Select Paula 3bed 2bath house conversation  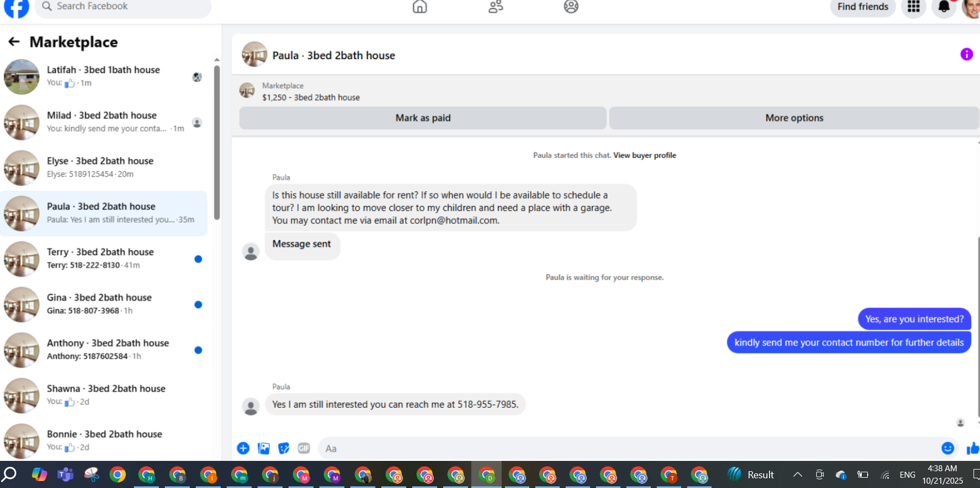103,213
